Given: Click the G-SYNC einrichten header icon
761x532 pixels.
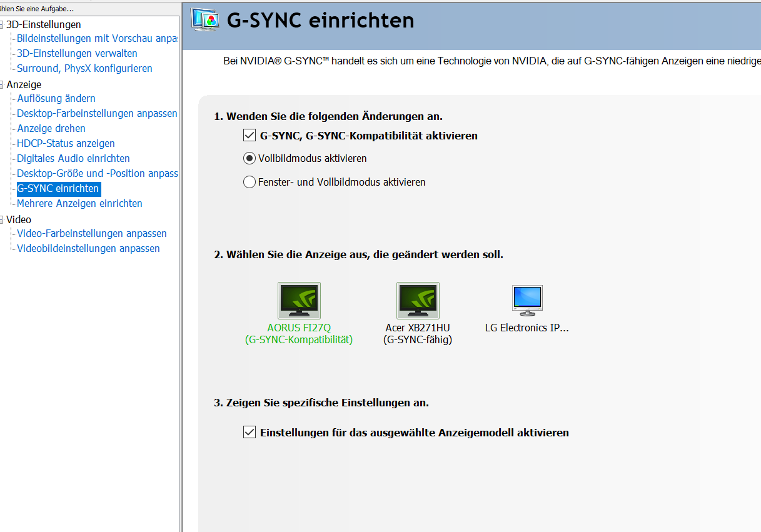Looking at the screenshot, I should tap(204, 20).
